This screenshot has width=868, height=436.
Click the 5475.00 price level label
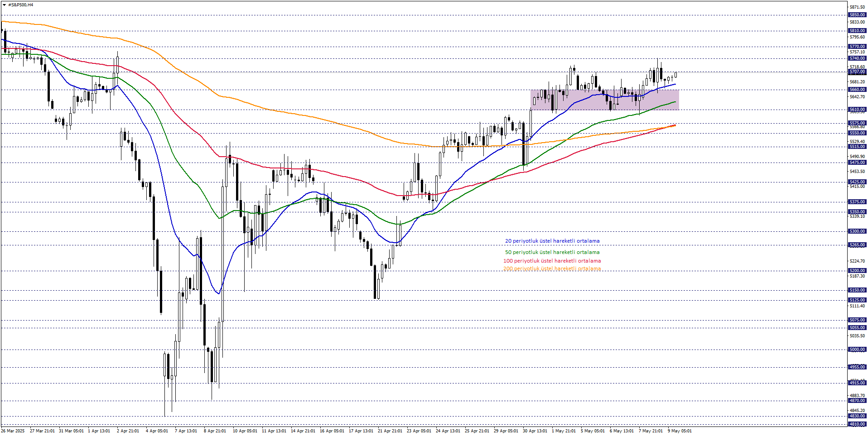point(857,163)
